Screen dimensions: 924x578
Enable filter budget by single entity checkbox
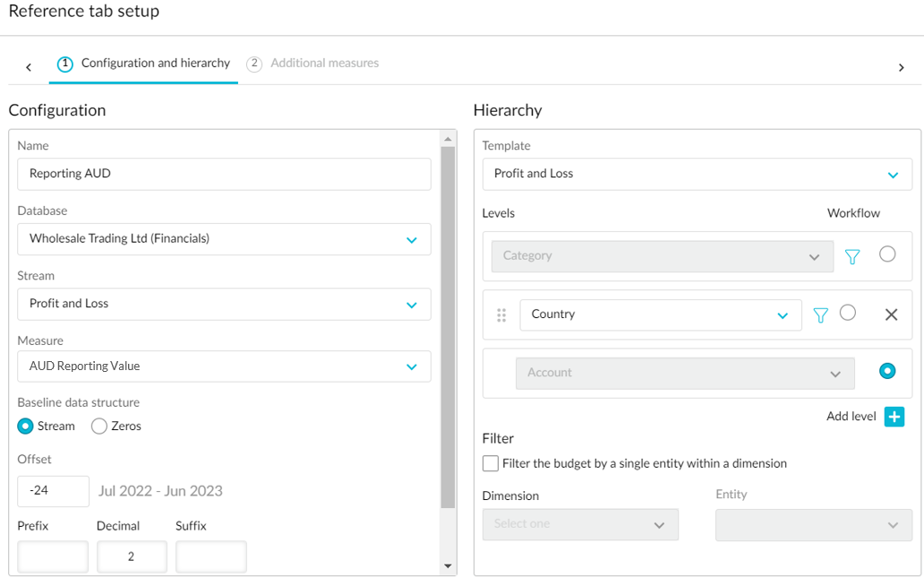pos(491,463)
